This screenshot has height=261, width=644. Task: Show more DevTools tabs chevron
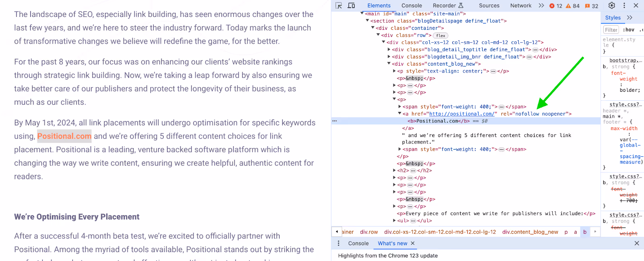pyautogui.click(x=541, y=6)
